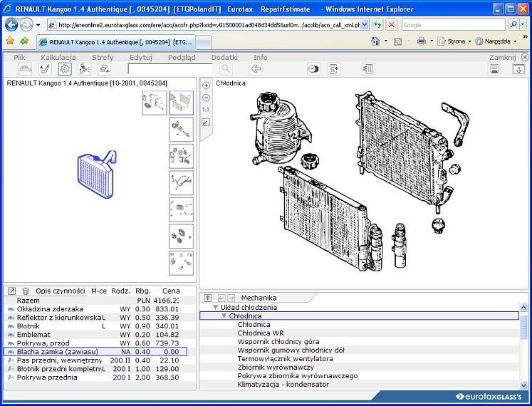Open the print options dropdown arrow
The image size is (532, 406).
click(432, 41)
